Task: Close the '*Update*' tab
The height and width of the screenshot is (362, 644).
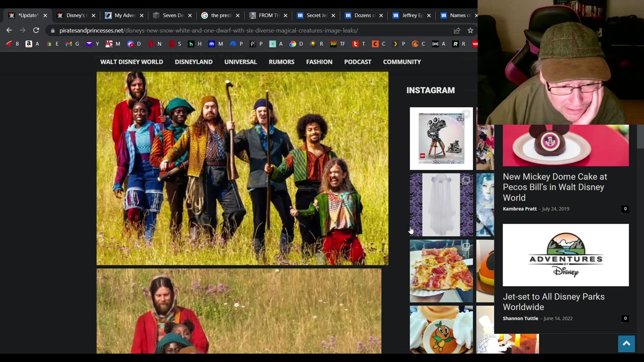Action: coord(45,16)
